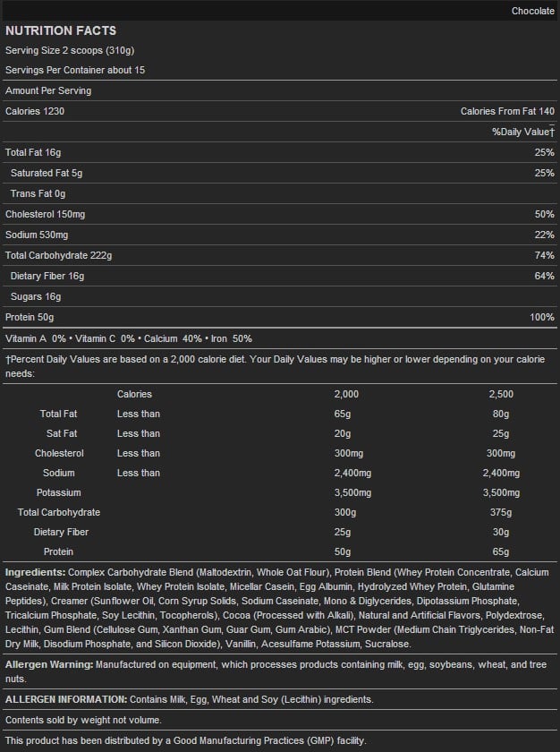Select the Cholesterol 150mg row

[44, 214]
